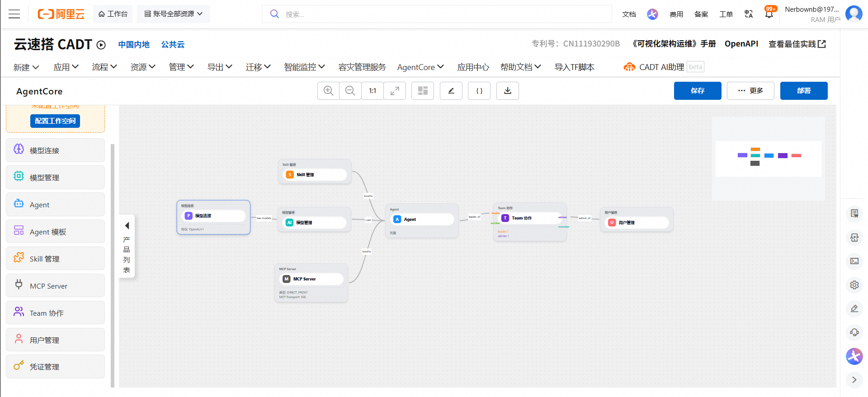This screenshot has height=397, width=868.
Task: Click the Alibaba Cloud logo
Action: click(61, 14)
